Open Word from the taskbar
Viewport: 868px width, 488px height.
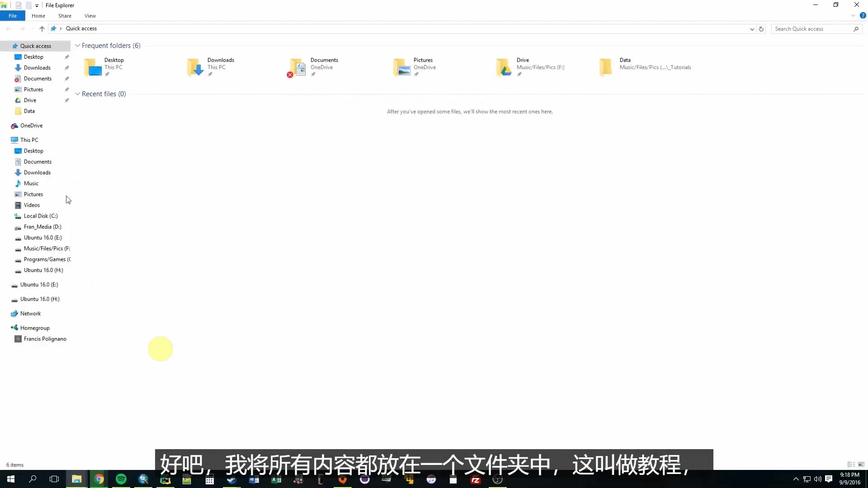coord(254,479)
